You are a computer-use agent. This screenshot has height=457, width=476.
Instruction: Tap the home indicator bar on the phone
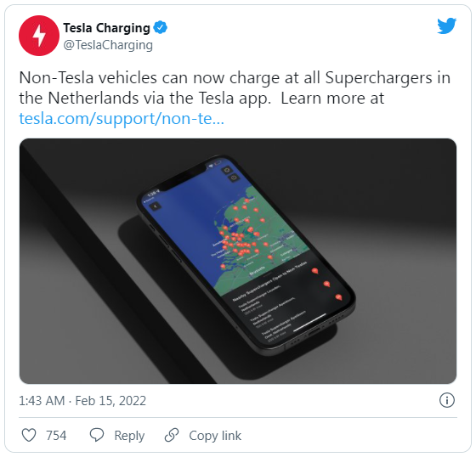(x=309, y=322)
